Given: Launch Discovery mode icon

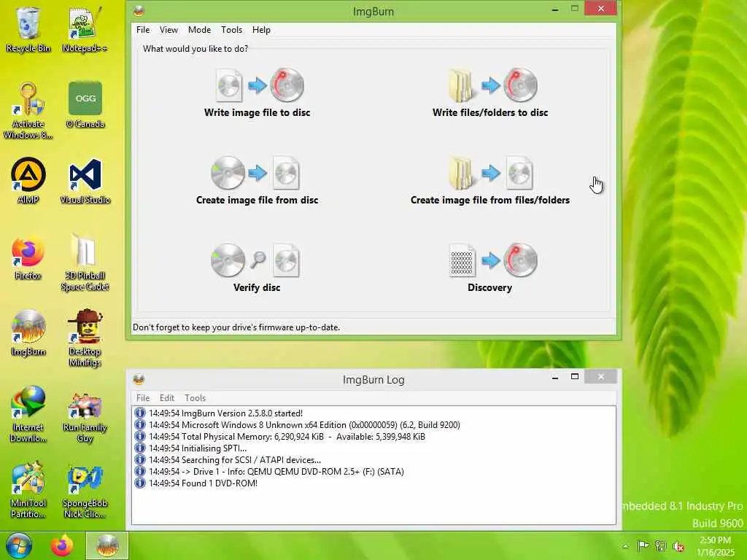Looking at the screenshot, I should pos(493,260).
